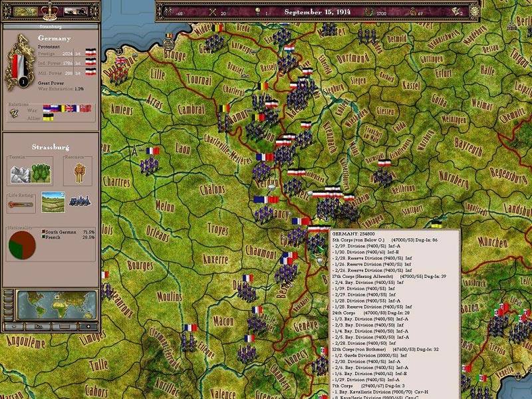Select the Belgian flag in War row
532x399 pixels.
63,108
